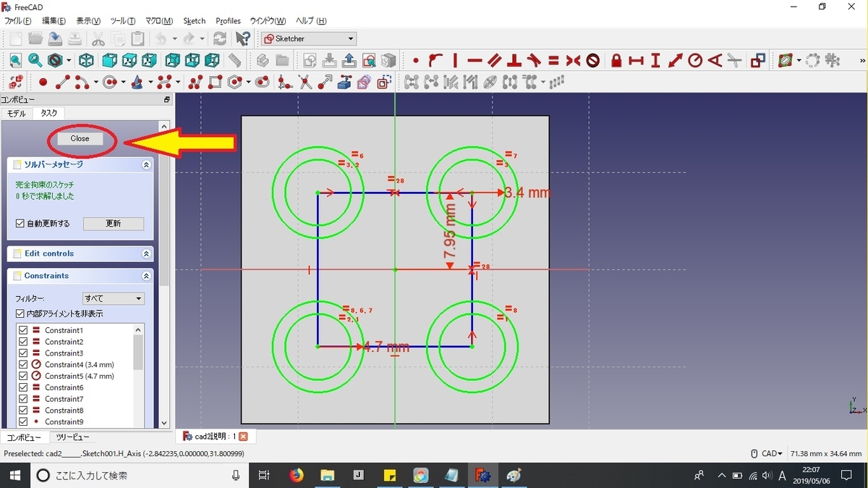Apply the horizontal distance constraint

[x=637, y=61]
